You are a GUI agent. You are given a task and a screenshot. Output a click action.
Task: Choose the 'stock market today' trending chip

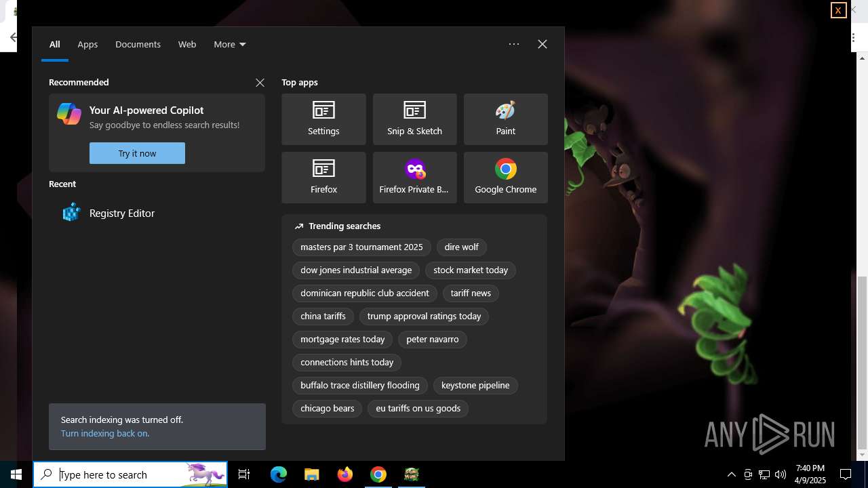471,270
